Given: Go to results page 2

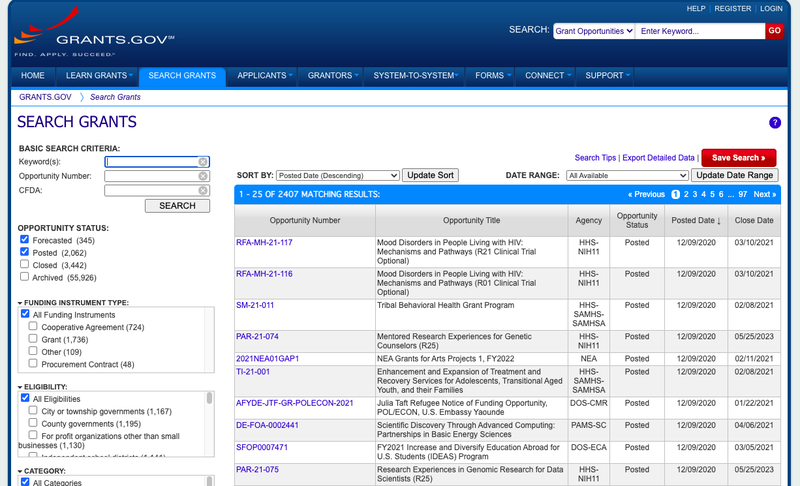Looking at the screenshot, I should pos(686,194).
